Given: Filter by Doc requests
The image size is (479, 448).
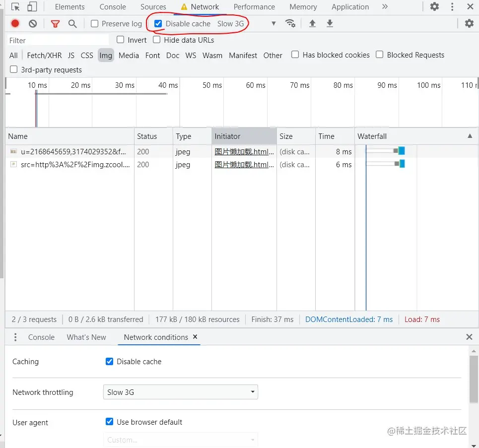Looking at the screenshot, I should point(173,55).
